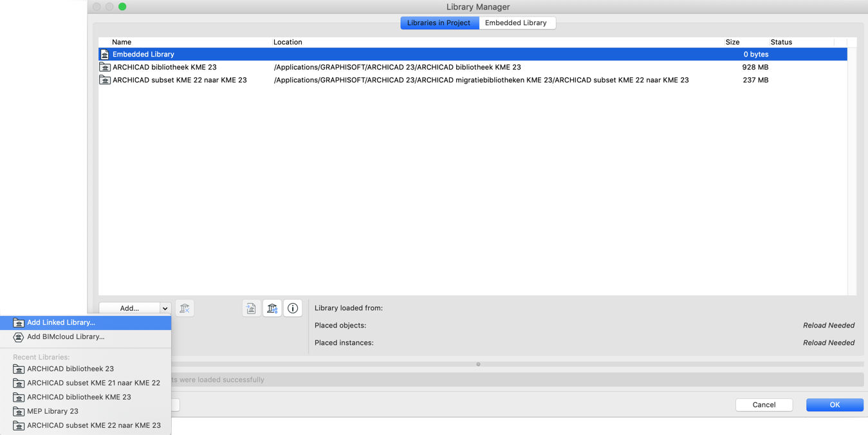Pick recent library MEP Library 23
The image size is (868, 435).
click(x=86, y=411)
